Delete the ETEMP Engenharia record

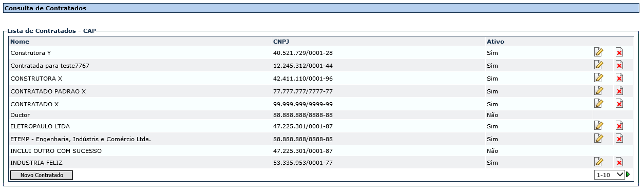pyautogui.click(x=619, y=138)
